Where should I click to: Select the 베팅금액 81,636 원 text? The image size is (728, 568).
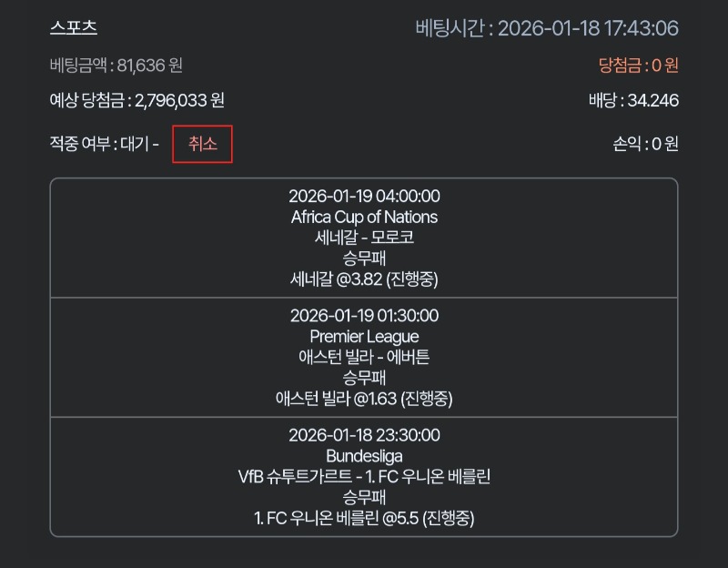coord(116,65)
